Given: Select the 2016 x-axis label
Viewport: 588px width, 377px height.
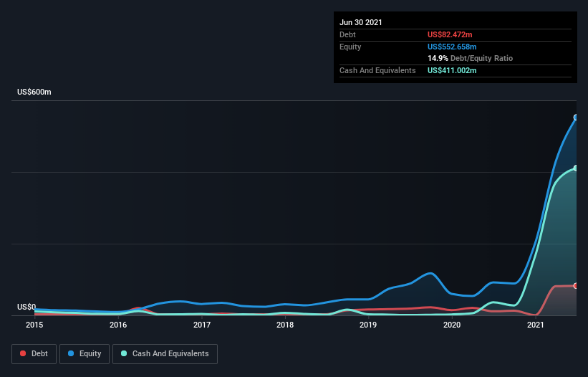Looking at the screenshot, I should tap(118, 325).
